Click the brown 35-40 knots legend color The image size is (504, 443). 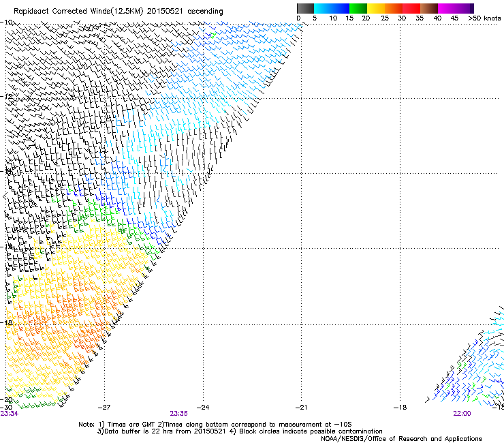[x=429, y=8]
